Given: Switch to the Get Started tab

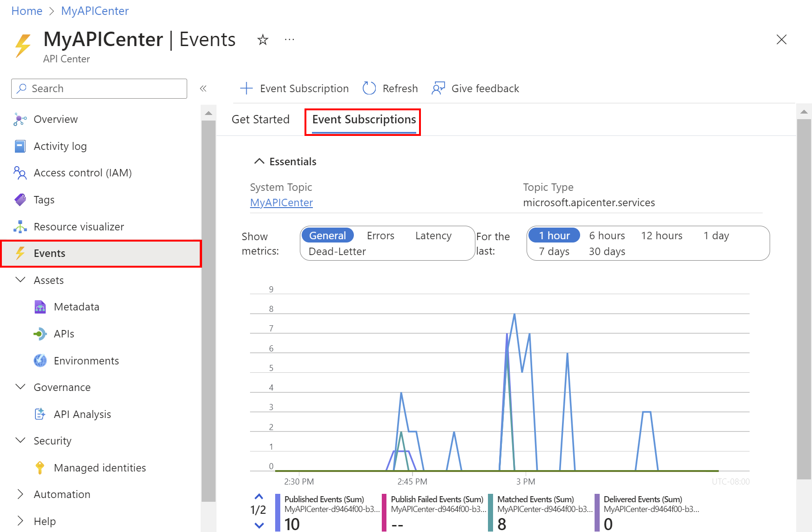Looking at the screenshot, I should click(x=260, y=119).
